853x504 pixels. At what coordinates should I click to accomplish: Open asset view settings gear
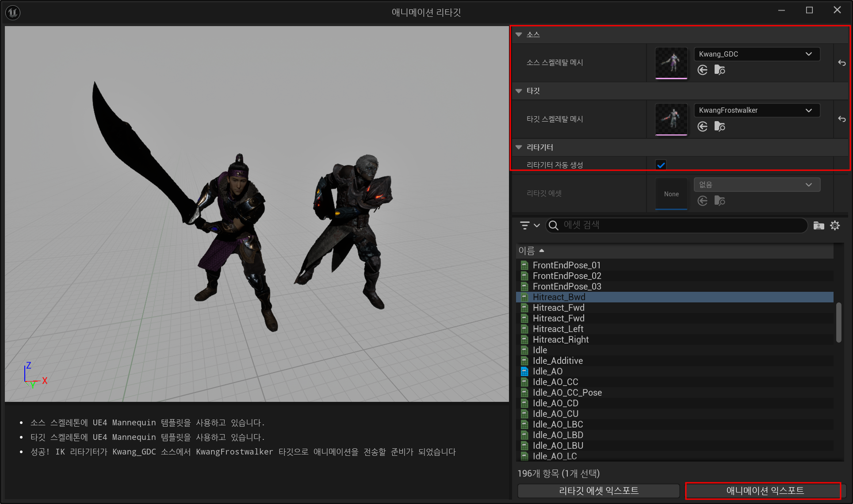pos(834,225)
